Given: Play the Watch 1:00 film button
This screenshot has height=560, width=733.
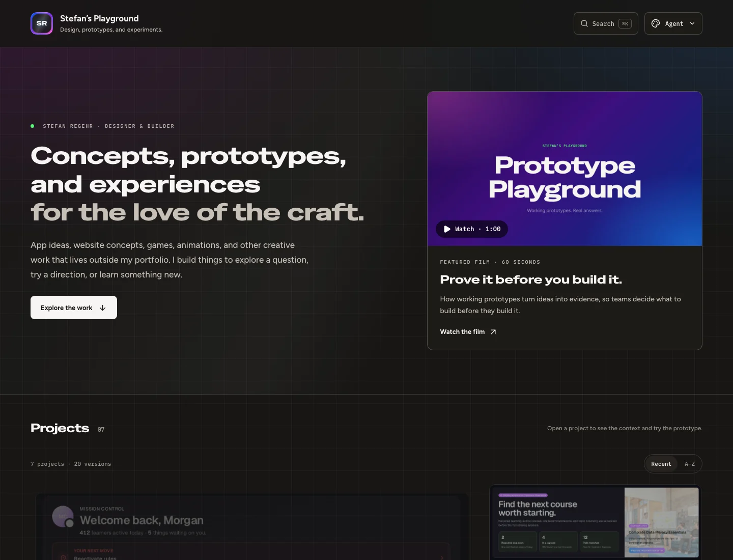Looking at the screenshot, I should click(x=472, y=229).
